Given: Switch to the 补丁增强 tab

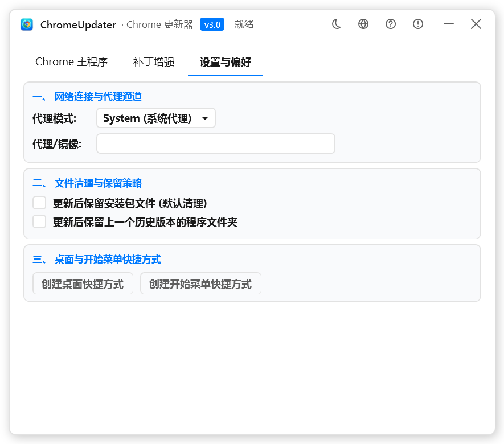Looking at the screenshot, I should point(154,62).
